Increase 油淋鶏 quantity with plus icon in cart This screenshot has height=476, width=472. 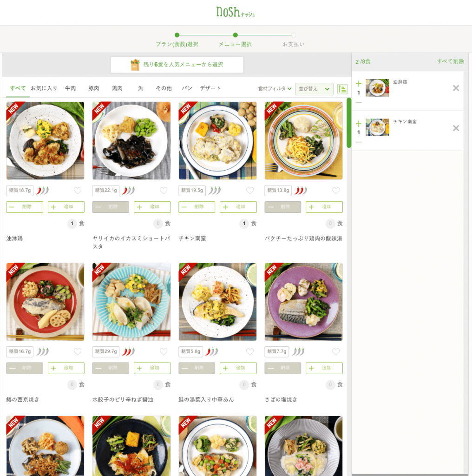[x=359, y=84]
